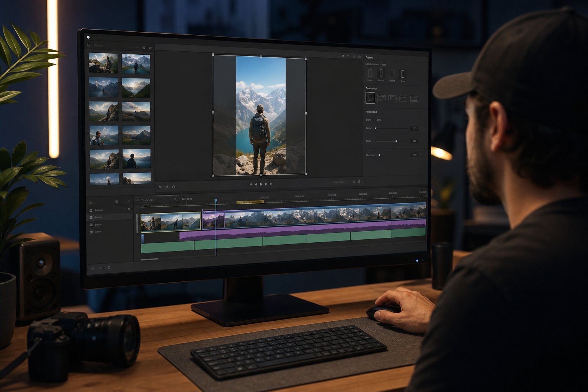This screenshot has width=588, height=392.
Task: Select the hiker-on-rocks thumbnail at top-left of media bin
Action: pos(103,63)
